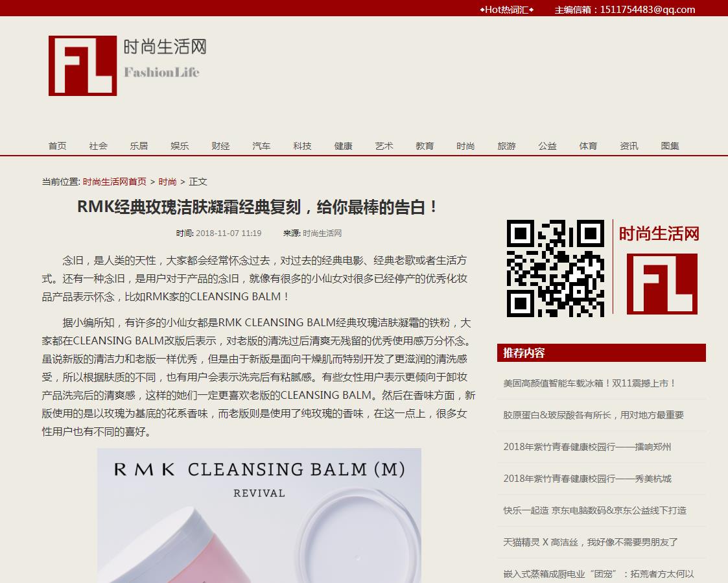Open the 资讯 navigation item
The image size is (728, 583).
coord(629,146)
